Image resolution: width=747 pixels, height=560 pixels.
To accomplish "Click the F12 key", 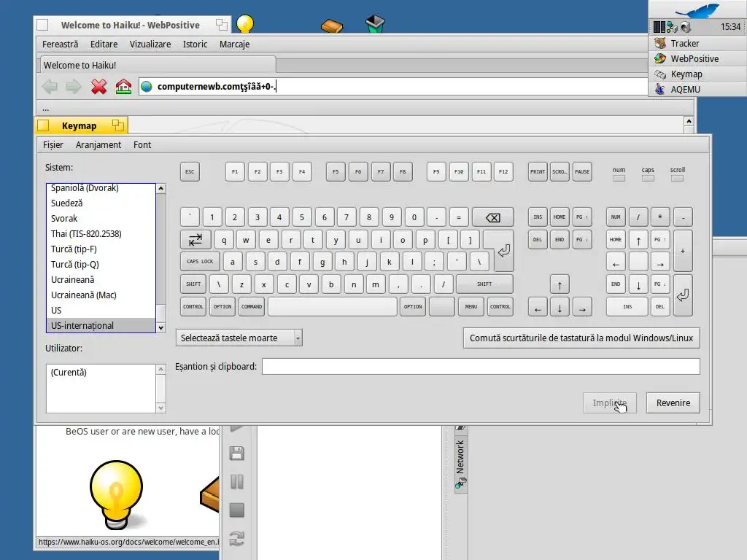I will click(x=503, y=172).
